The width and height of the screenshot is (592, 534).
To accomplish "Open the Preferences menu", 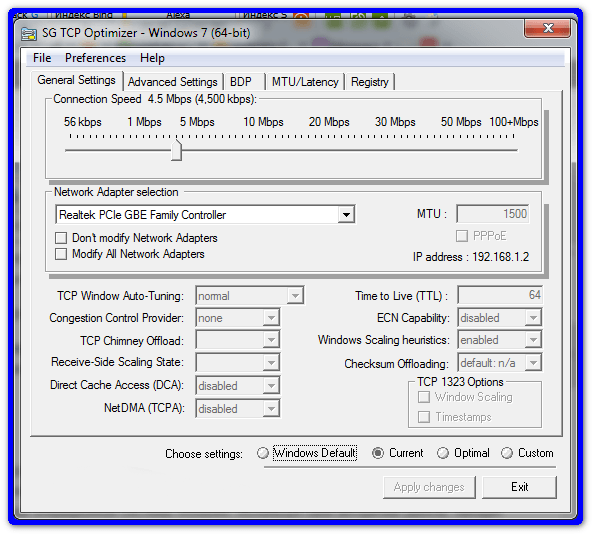I will coord(95,58).
